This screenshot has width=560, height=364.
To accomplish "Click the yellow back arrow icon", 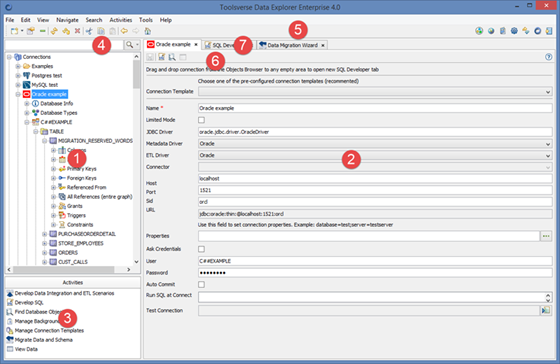I will click(x=124, y=31).
